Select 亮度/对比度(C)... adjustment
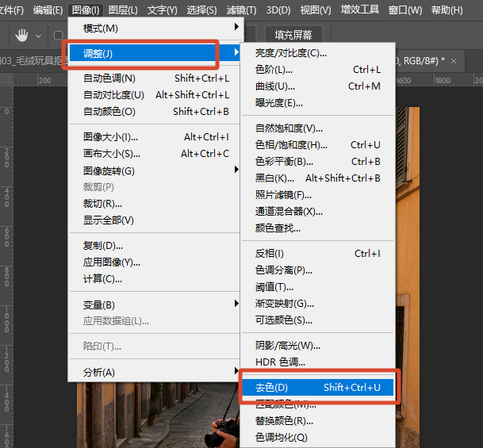483x448 pixels. (317, 53)
